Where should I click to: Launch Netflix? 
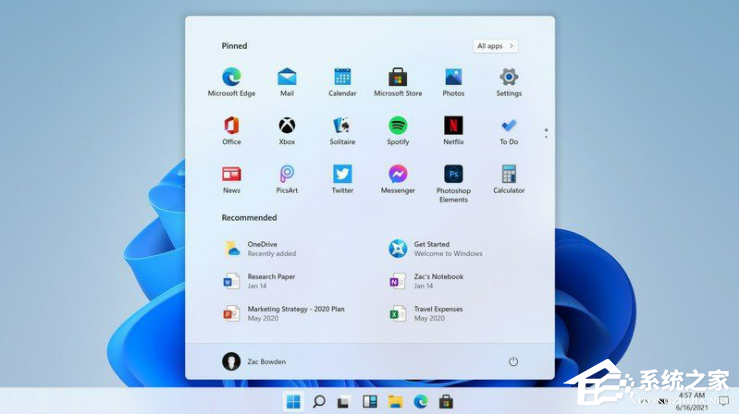point(453,130)
